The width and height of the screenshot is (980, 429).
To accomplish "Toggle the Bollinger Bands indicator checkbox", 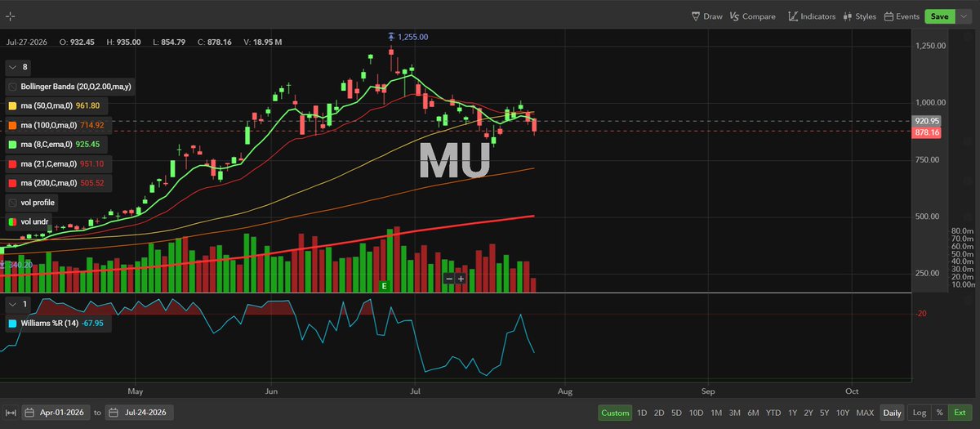I will (13, 86).
